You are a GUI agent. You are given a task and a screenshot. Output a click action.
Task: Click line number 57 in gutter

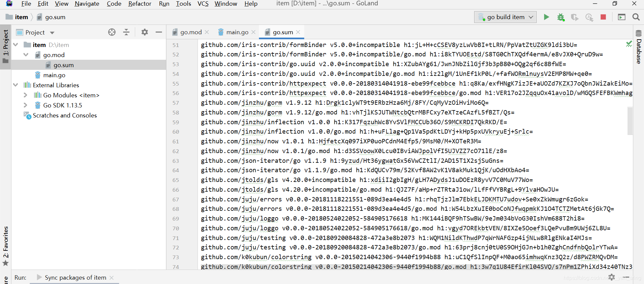pyautogui.click(x=176, y=103)
